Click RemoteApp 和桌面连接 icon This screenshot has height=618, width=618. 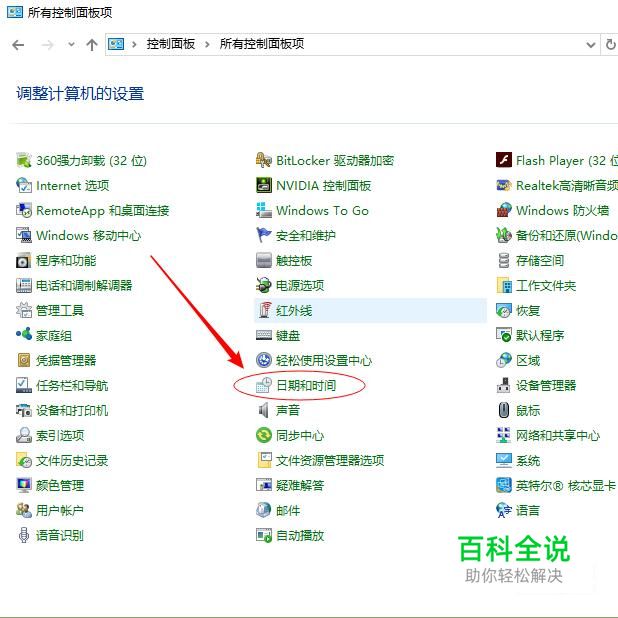[x=24, y=210]
